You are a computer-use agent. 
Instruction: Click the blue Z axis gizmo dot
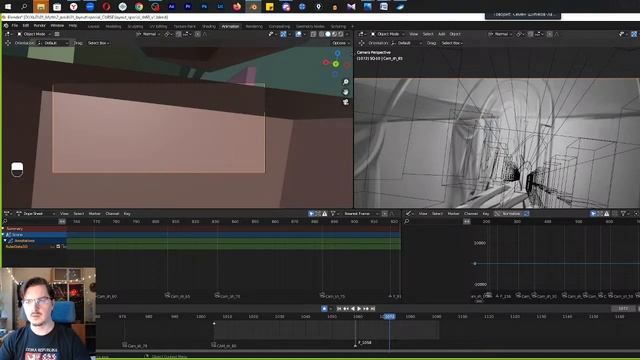click(338, 53)
